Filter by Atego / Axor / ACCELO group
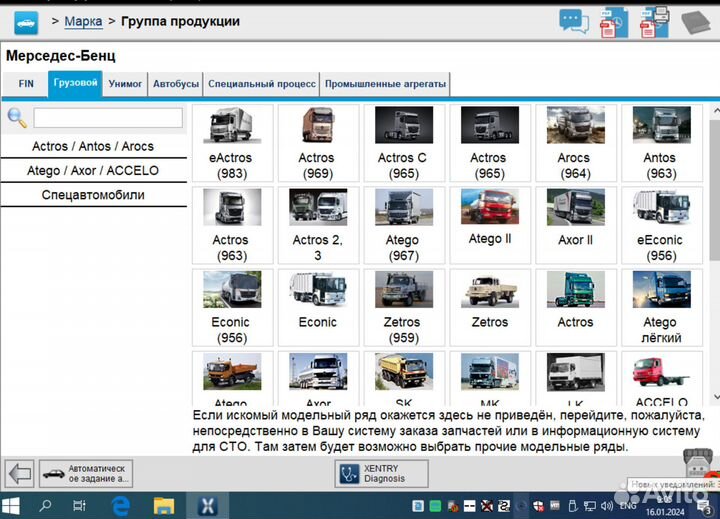Viewport: 720px width, 519px height. point(93,170)
